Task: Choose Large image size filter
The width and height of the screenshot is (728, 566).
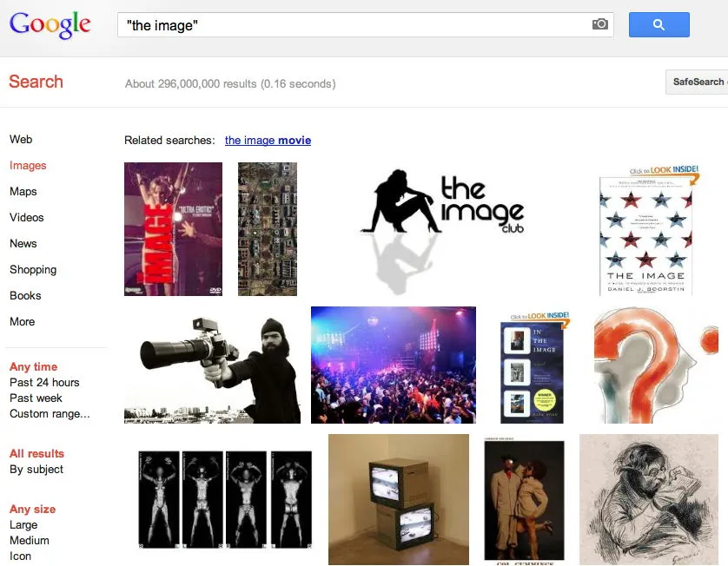Action: coord(23,524)
